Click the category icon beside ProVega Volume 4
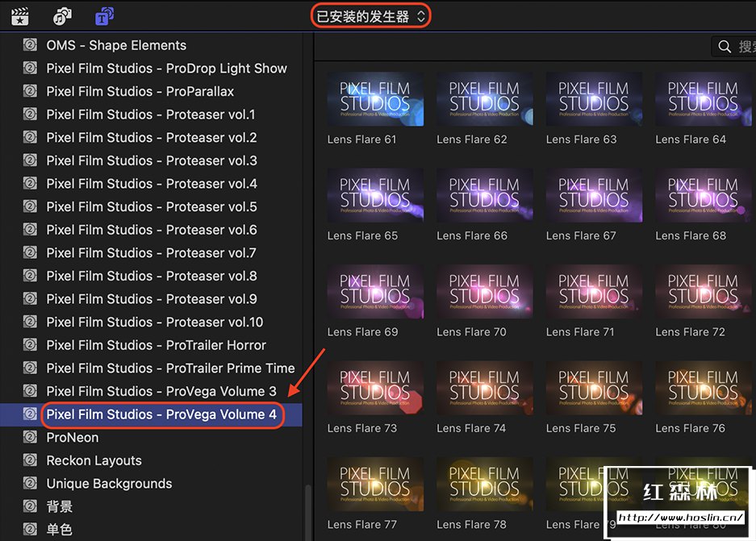Image resolution: width=756 pixels, height=541 pixels. 30,414
